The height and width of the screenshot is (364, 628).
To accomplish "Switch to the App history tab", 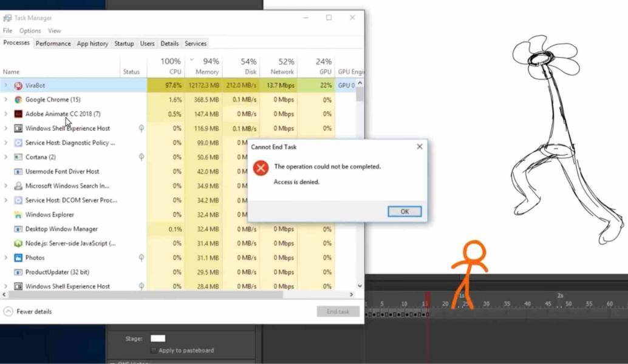I will [x=92, y=44].
